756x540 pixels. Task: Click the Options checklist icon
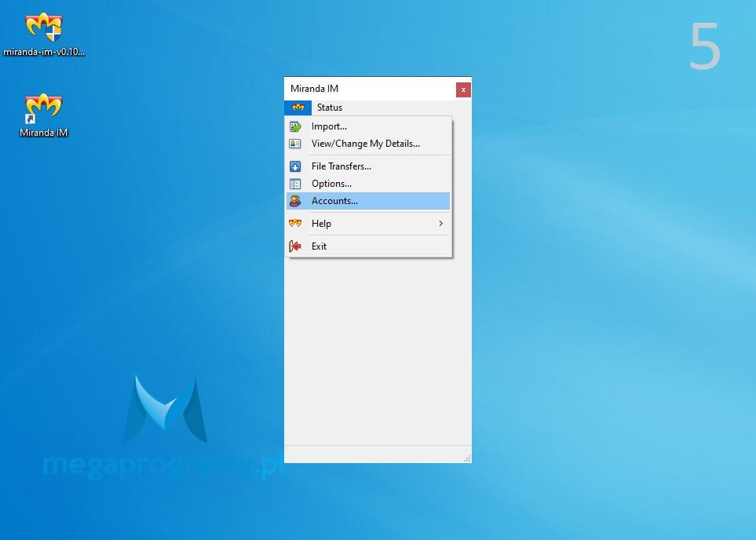click(x=295, y=184)
